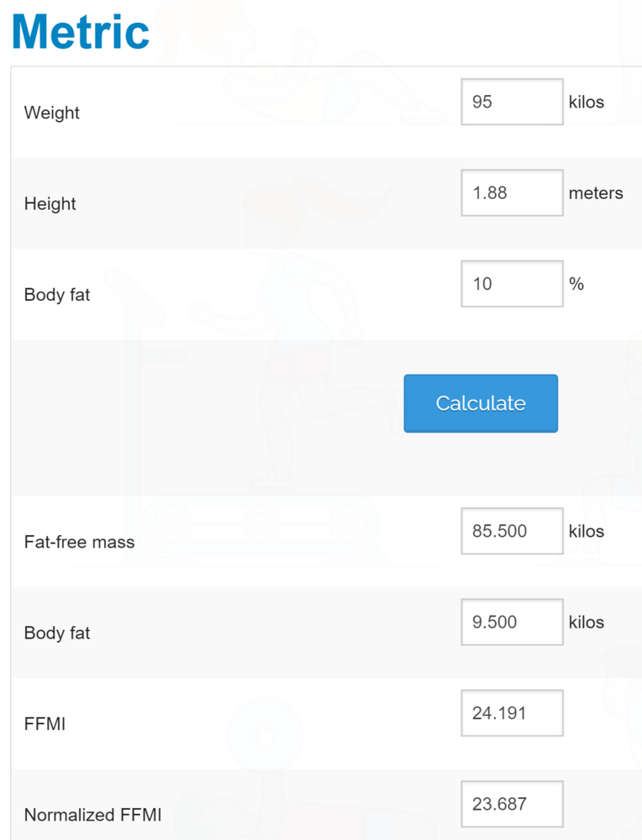Click the Fat-free mass result field
This screenshot has height=840, width=642.
(x=512, y=531)
